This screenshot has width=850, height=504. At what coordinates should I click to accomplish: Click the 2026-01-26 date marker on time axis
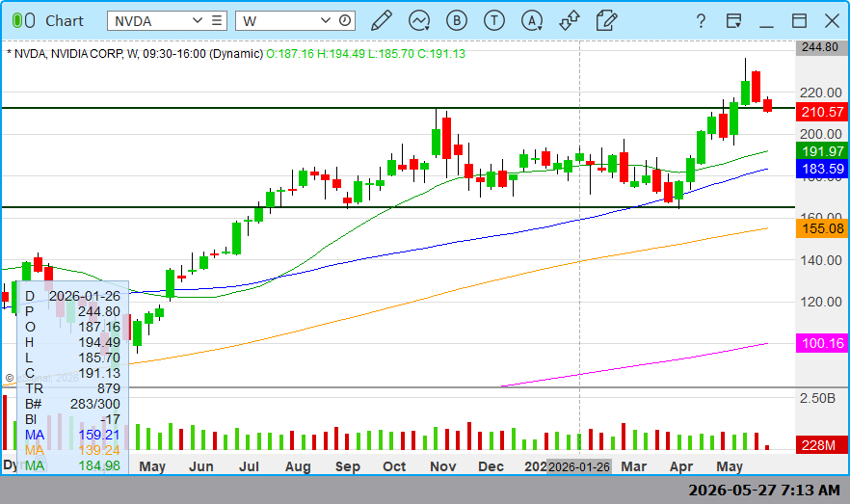tap(579, 466)
